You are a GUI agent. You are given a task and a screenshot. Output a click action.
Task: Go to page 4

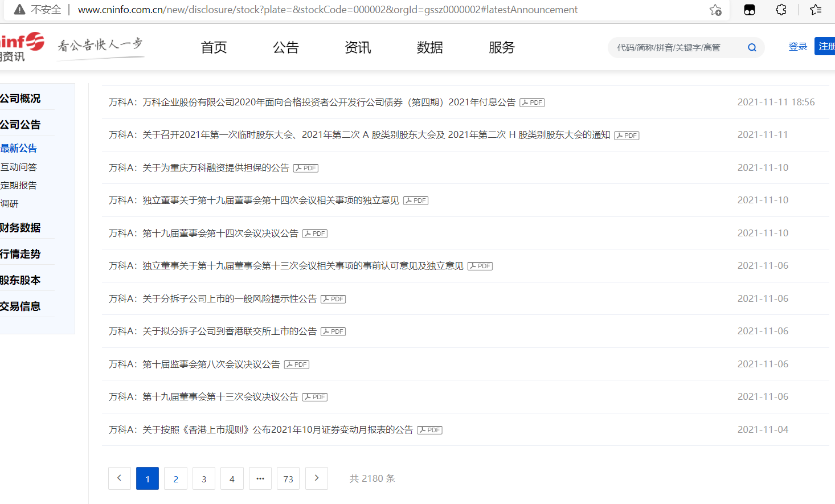pos(232,478)
